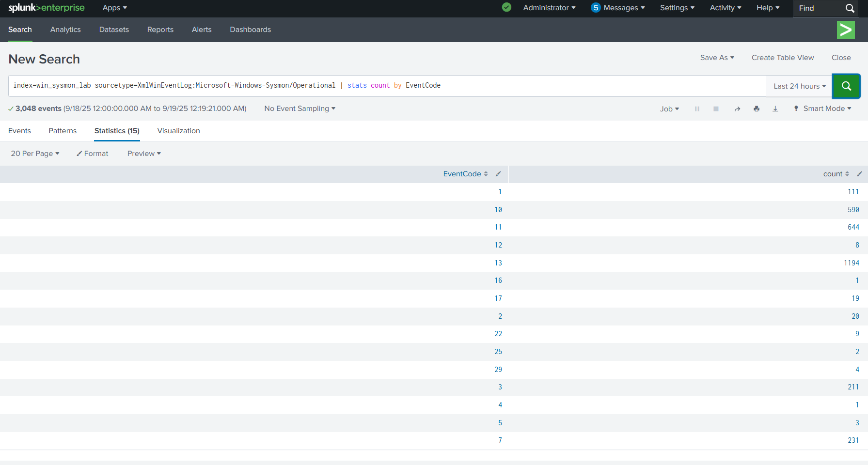Click the green health status check icon
This screenshot has height=465, width=868.
click(x=506, y=7)
